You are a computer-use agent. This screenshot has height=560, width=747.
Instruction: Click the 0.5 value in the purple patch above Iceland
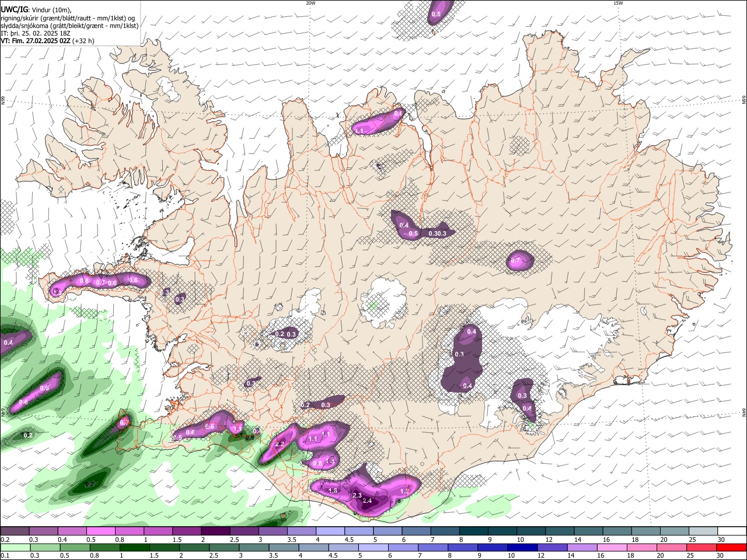tap(436, 14)
